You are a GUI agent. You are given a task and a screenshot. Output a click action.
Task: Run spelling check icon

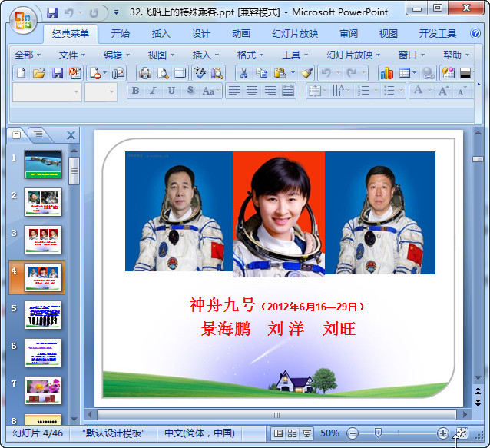tap(200, 73)
